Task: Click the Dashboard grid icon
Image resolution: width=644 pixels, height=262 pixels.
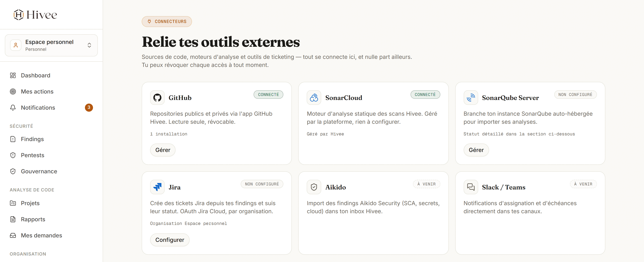Action: point(13,75)
